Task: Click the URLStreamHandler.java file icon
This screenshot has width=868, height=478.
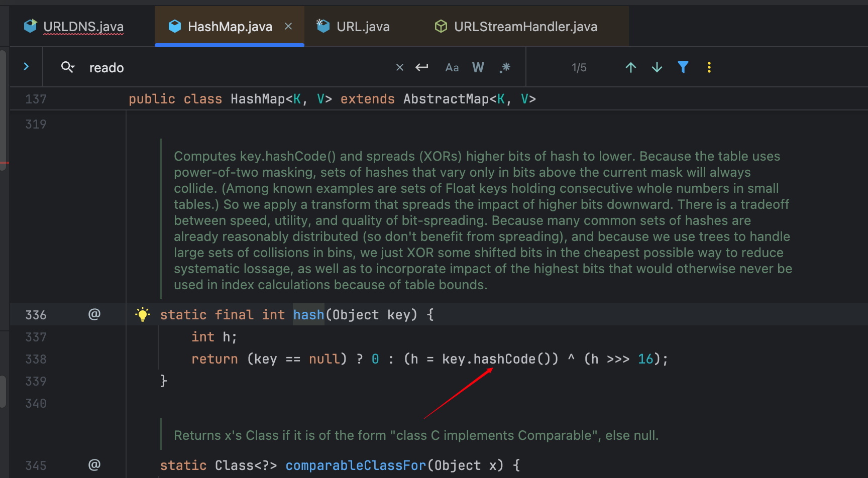Action: (441, 26)
